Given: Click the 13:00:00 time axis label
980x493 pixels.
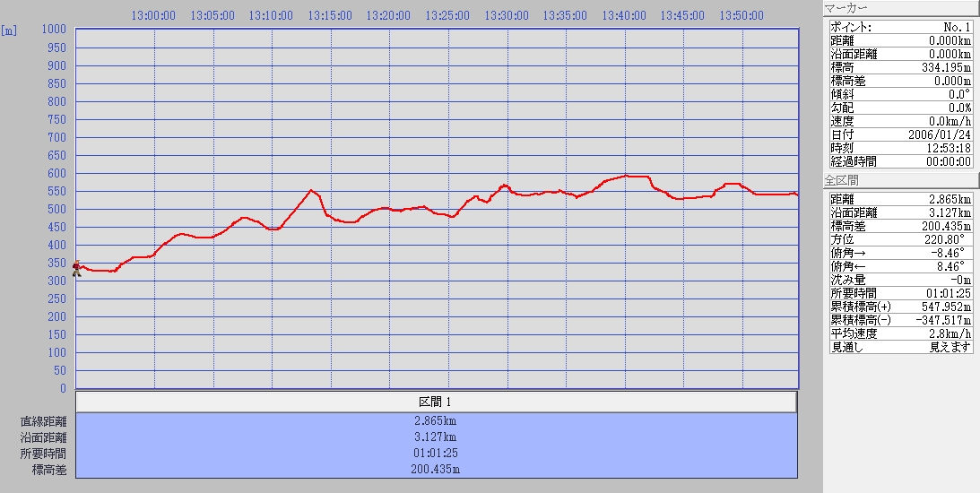Looking at the screenshot, I should tap(153, 15).
